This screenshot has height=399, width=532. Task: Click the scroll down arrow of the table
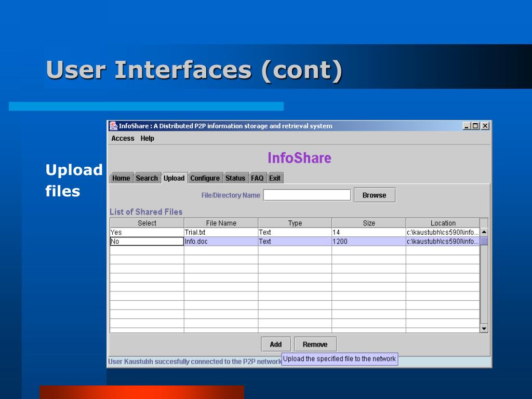tap(484, 328)
